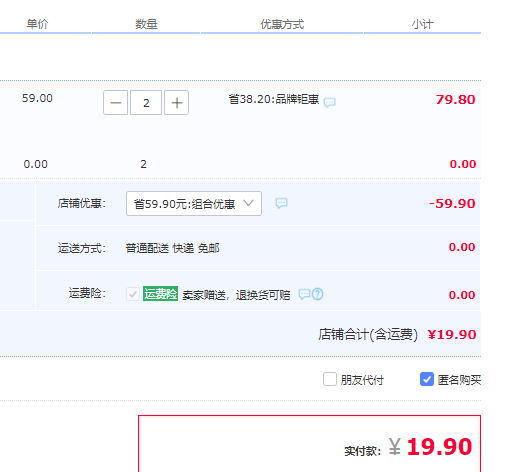This screenshot has height=472, width=524.
Task: Open comment bubble next to 品牌钜惠
Action: coord(330,102)
